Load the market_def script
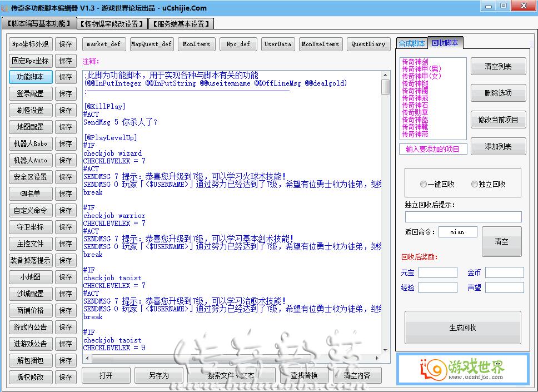 (x=104, y=44)
